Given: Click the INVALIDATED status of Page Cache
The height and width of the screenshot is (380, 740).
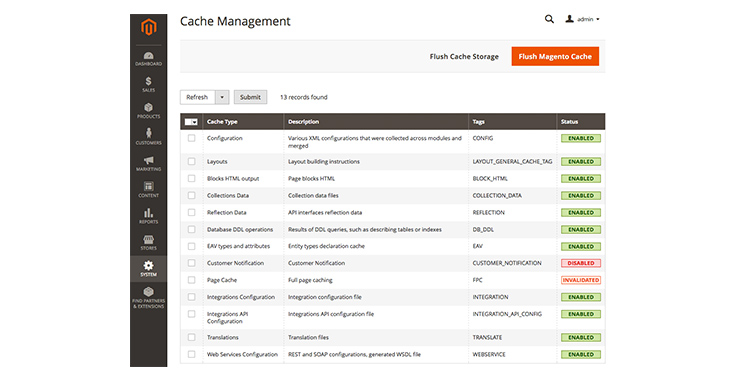Looking at the screenshot, I should pyautogui.click(x=581, y=280).
